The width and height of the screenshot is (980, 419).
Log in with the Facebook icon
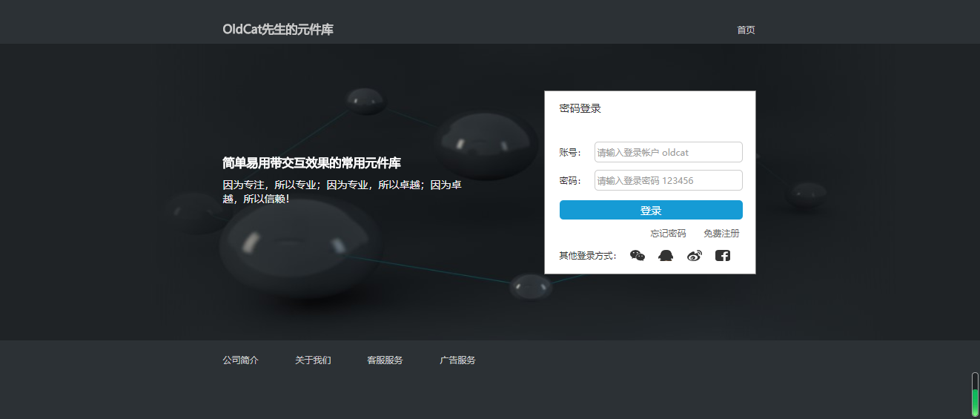point(723,255)
